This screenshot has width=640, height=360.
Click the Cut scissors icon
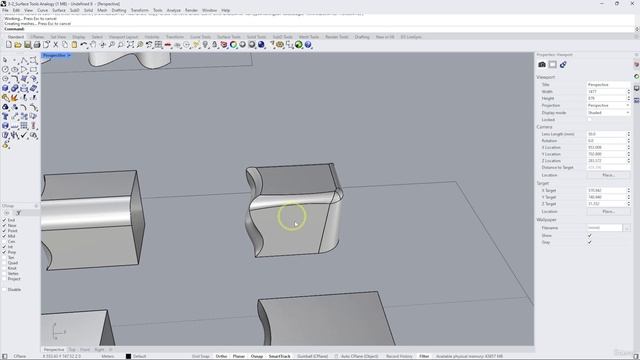(x=56, y=44)
